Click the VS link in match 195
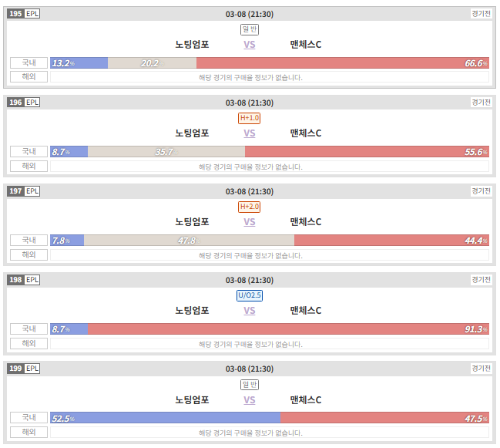Screen dimensions: 500x448 [x=250, y=45]
